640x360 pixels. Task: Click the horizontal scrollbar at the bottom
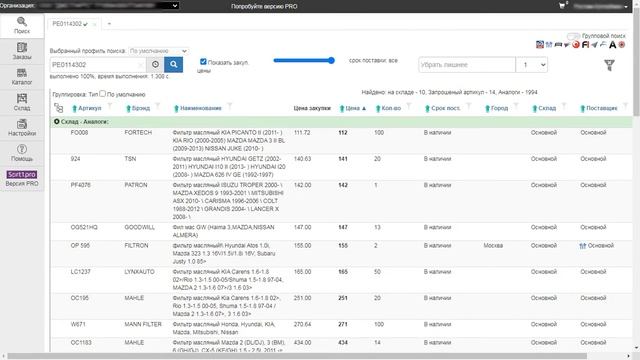click(x=297, y=356)
